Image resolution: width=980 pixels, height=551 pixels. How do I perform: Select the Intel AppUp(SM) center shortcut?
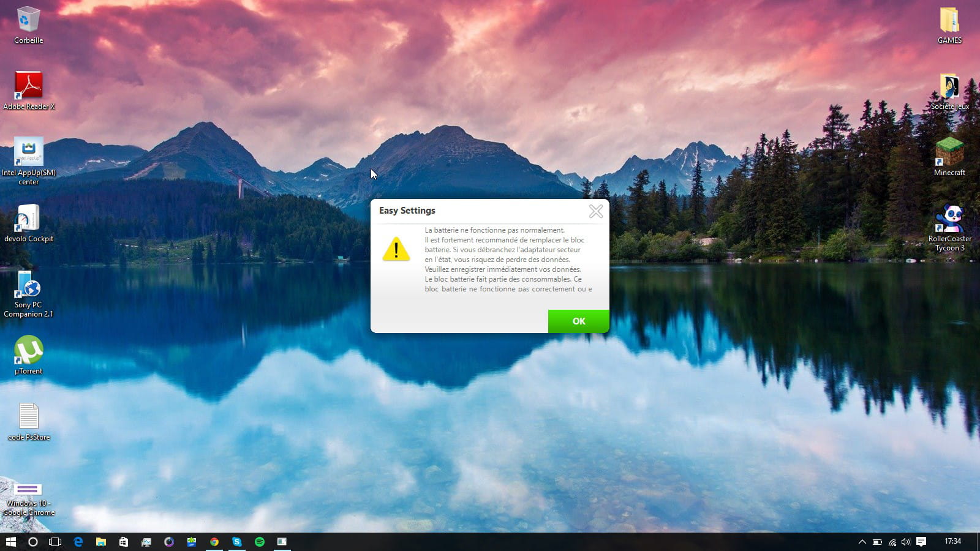(x=29, y=161)
